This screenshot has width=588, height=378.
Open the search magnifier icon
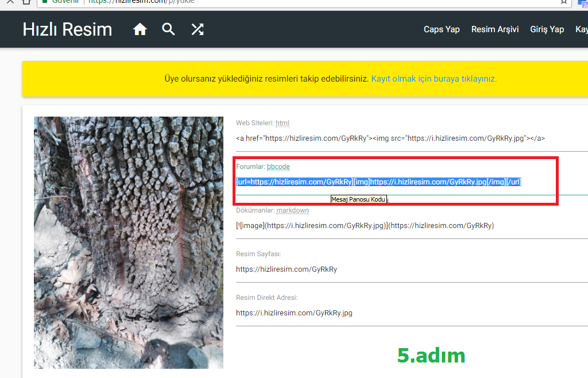pyautogui.click(x=168, y=29)
